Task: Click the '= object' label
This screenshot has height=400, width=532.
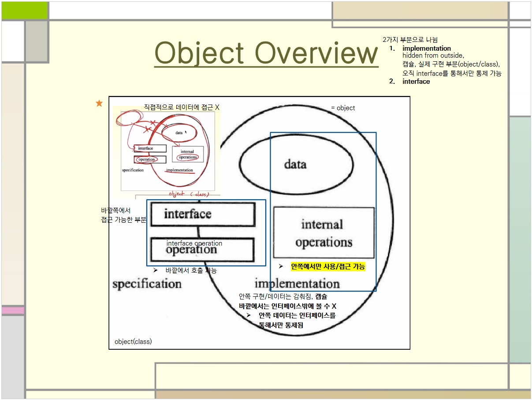Action: 342,108
